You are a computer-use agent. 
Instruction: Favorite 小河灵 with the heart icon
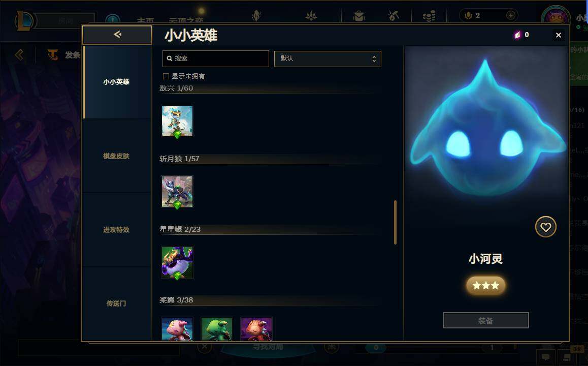pyautogui.click(x=545, y=227)
